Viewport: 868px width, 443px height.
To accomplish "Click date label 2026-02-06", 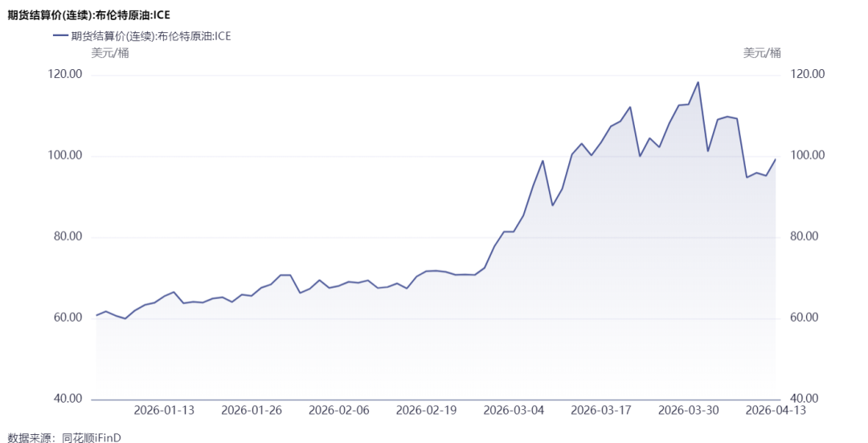I will pos(339,410).
